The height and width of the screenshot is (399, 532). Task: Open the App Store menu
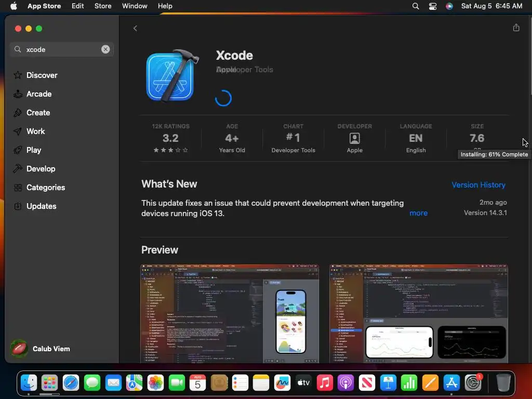(44, 6)
